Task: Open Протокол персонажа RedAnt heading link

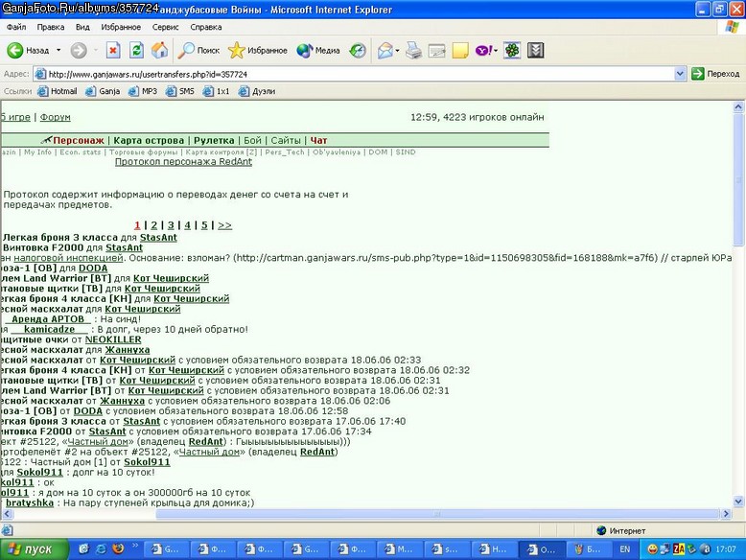Action: 183,162
